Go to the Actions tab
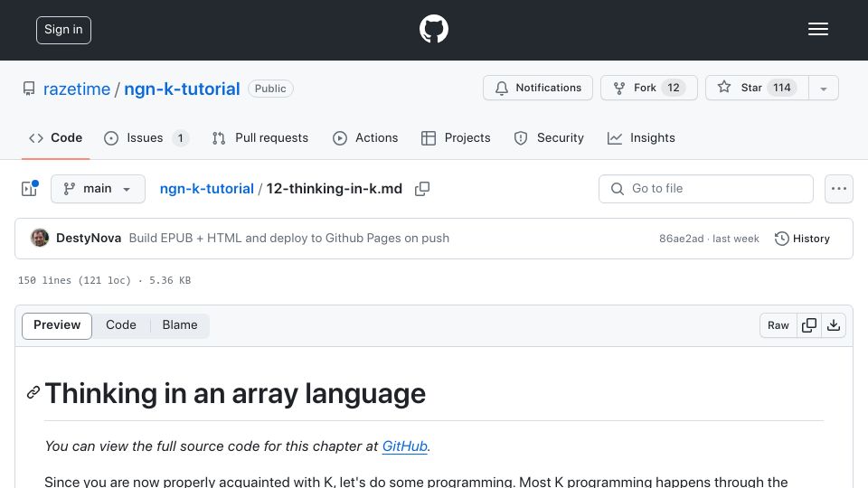Viewport: 868px width, 488px height. (x=365, y=137)
